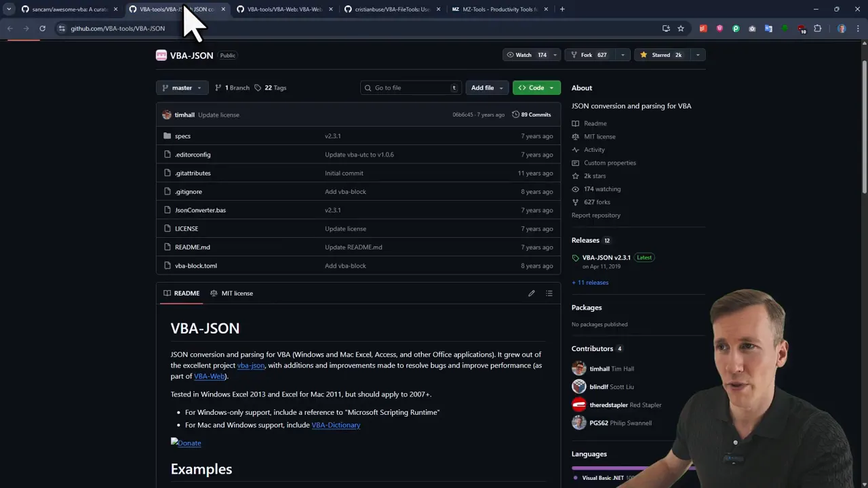Click the theredstapler contributor avatar

tap(579, 405)
